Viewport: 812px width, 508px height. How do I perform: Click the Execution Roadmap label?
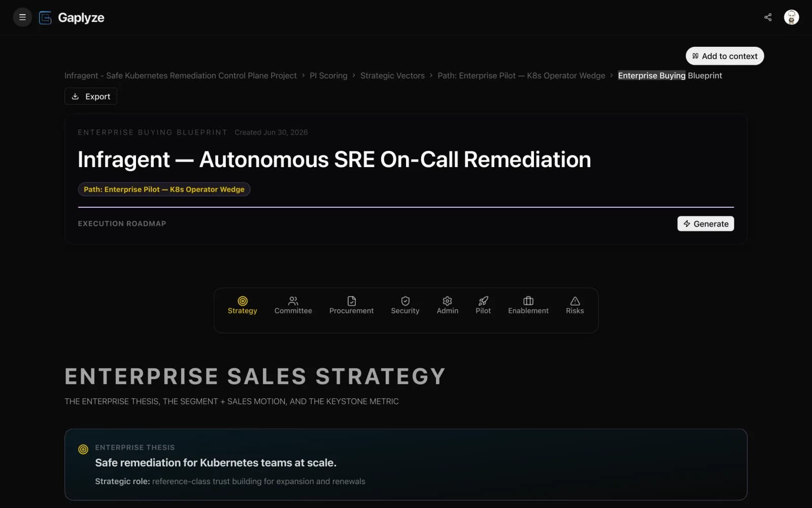click(122, 224)
